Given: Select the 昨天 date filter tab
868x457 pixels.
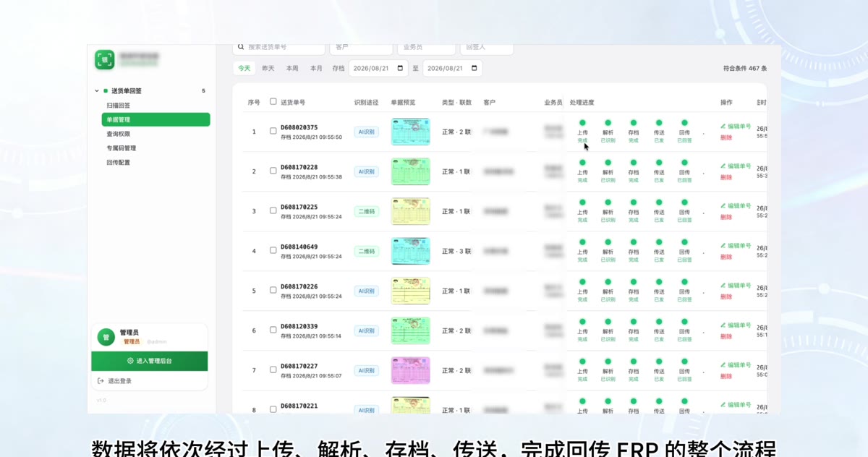Looking at the screenshot, I should click(268, 68).
